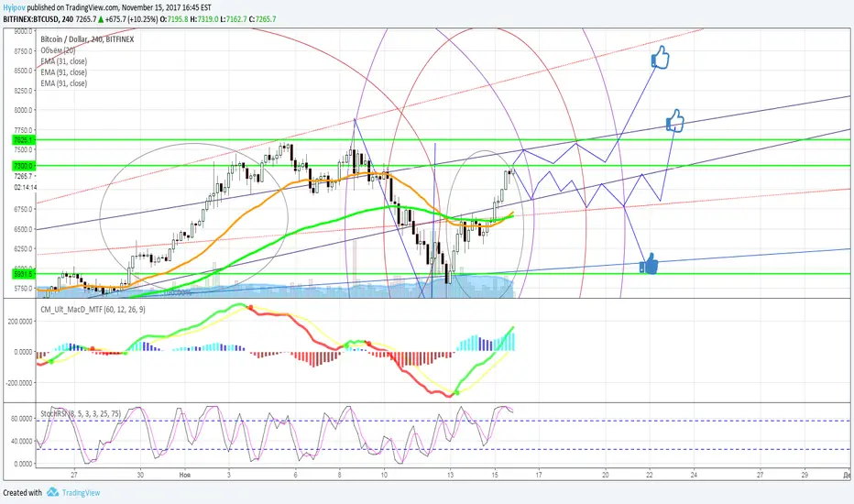The image size is (854, 504).
Task: Click the 80.0000 StochRSI axis label
Action: [23, 419]
